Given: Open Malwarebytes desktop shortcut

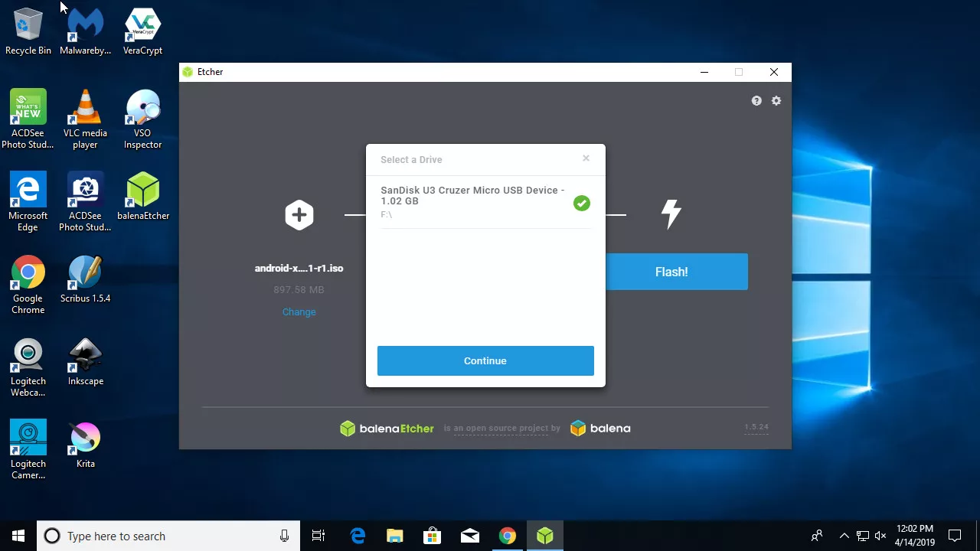Looking at the screenshot, I should pyautogui.click(x=85, y=32).
